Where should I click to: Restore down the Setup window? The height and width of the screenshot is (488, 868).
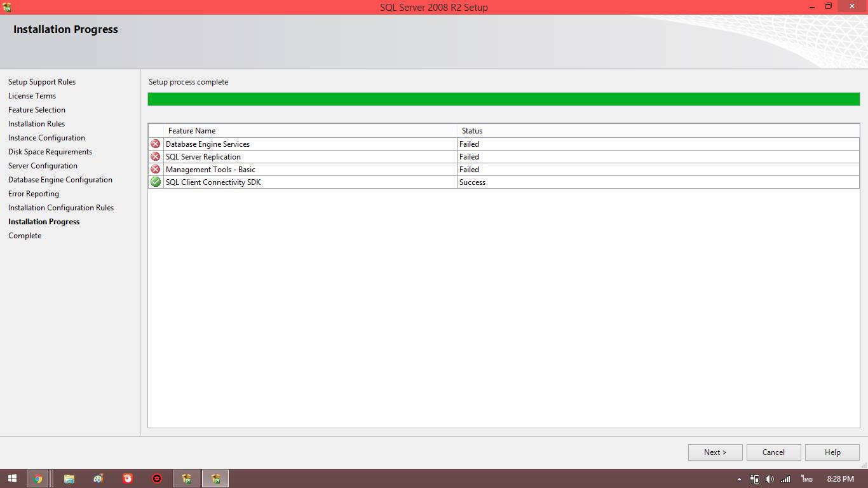point(829,6)
